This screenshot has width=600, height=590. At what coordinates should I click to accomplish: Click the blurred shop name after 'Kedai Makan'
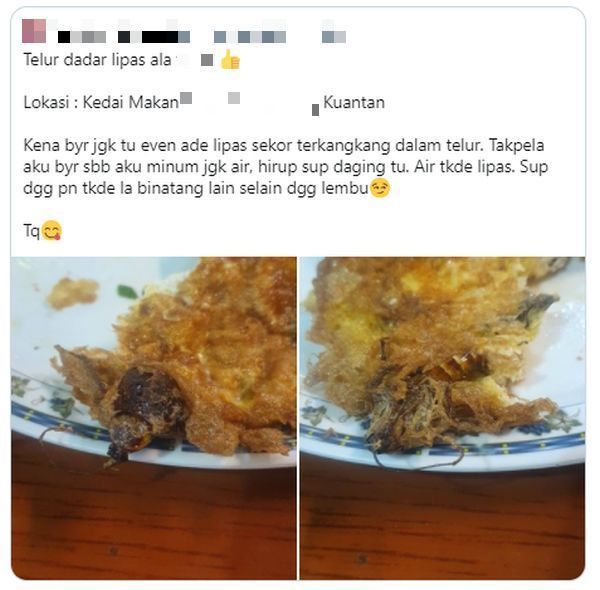(250, 103)
